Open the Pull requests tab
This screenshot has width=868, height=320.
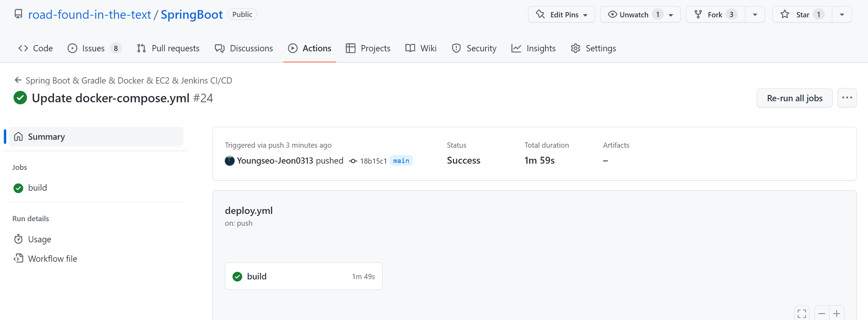(x=168, y=48)
